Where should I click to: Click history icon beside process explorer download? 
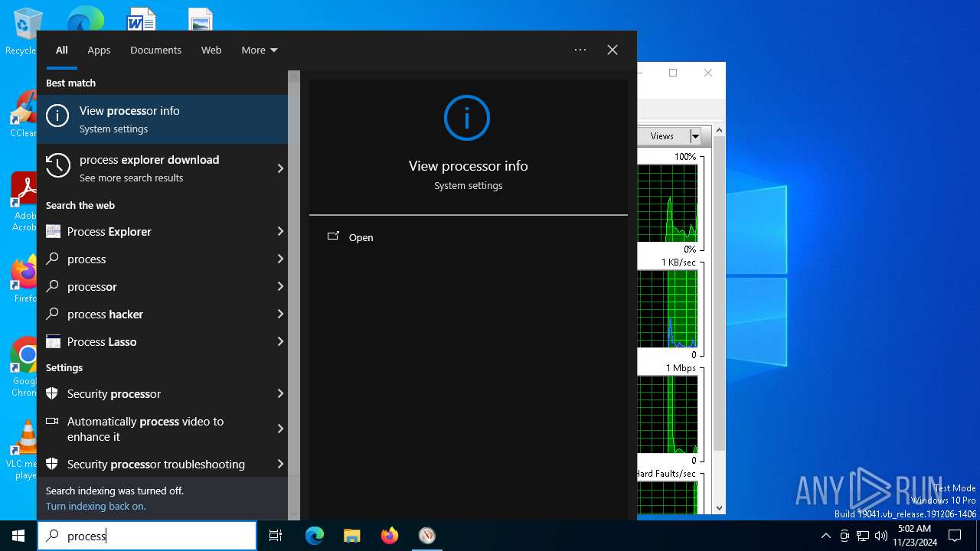tap(57, 165)
